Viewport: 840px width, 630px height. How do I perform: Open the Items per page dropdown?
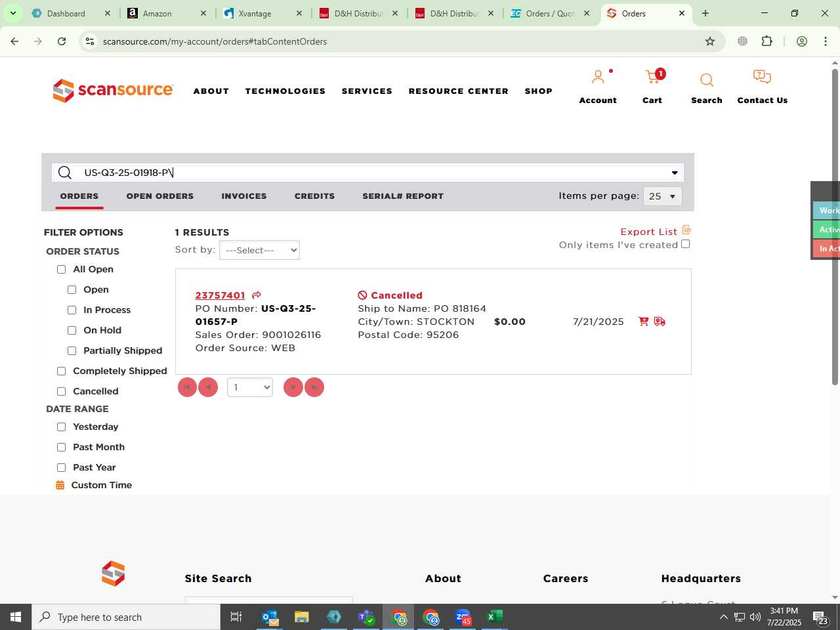(x=663, y=196)
